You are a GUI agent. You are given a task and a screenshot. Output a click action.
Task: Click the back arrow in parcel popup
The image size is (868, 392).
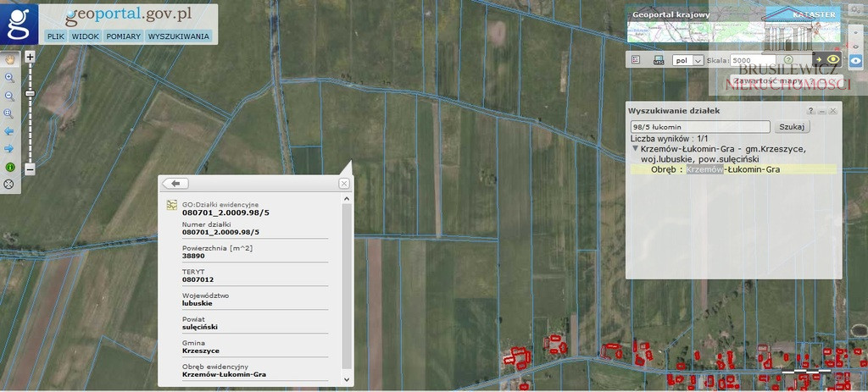[176, 184]
